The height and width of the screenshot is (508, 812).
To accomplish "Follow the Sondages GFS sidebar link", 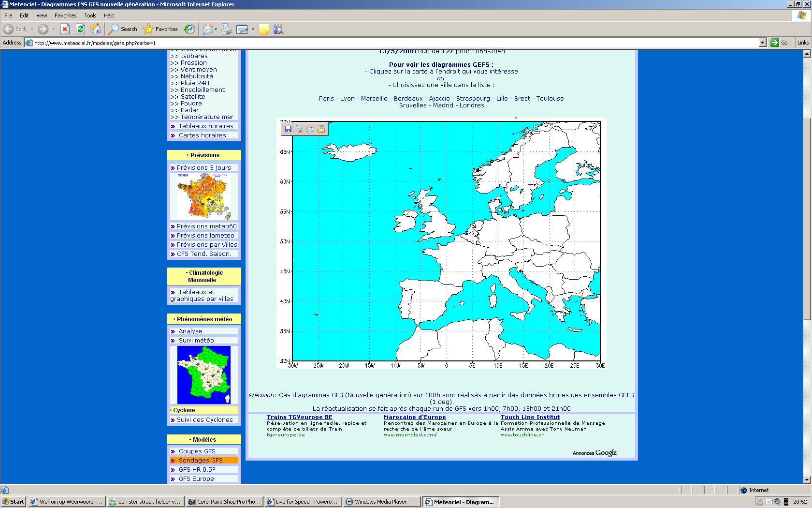I will point(201,460).
